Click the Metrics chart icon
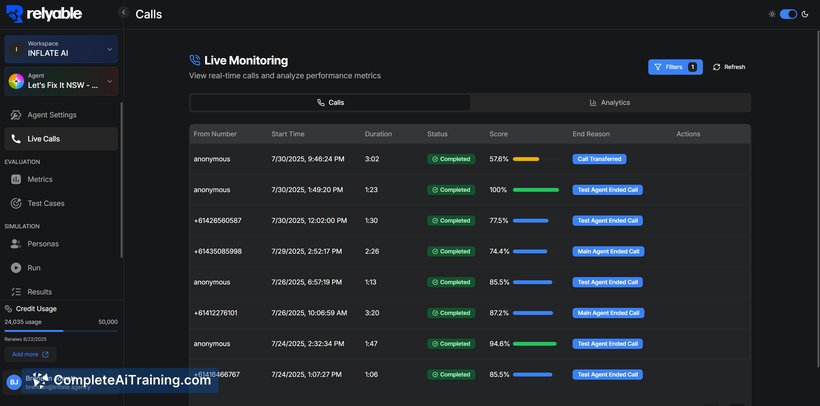 [16, 179]
